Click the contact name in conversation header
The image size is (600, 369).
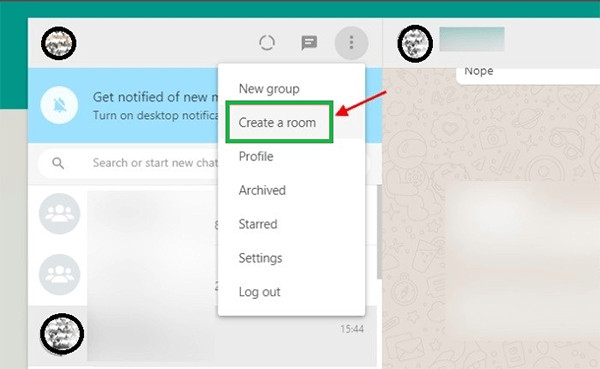pyautogui.click(x=472, y=39)
